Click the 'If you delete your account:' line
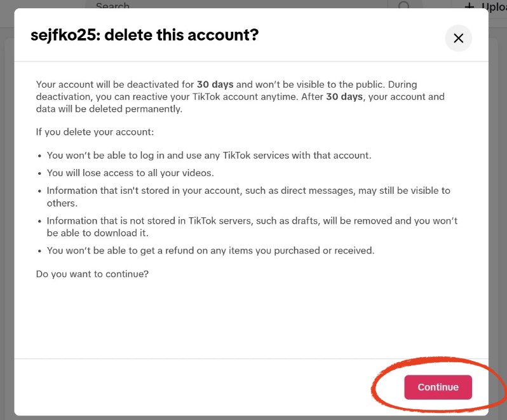 coord(95,132)
